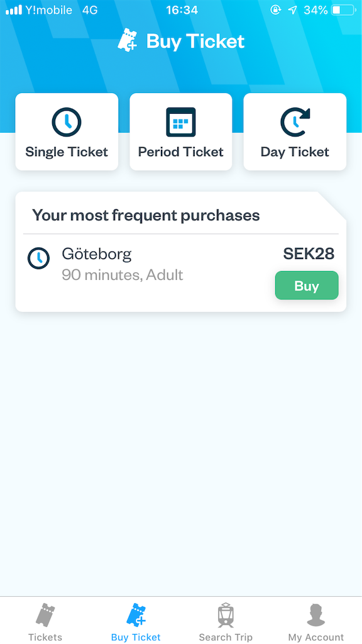
Task: Tap the tram icon for Search Trip
Action: coord(226,615)
